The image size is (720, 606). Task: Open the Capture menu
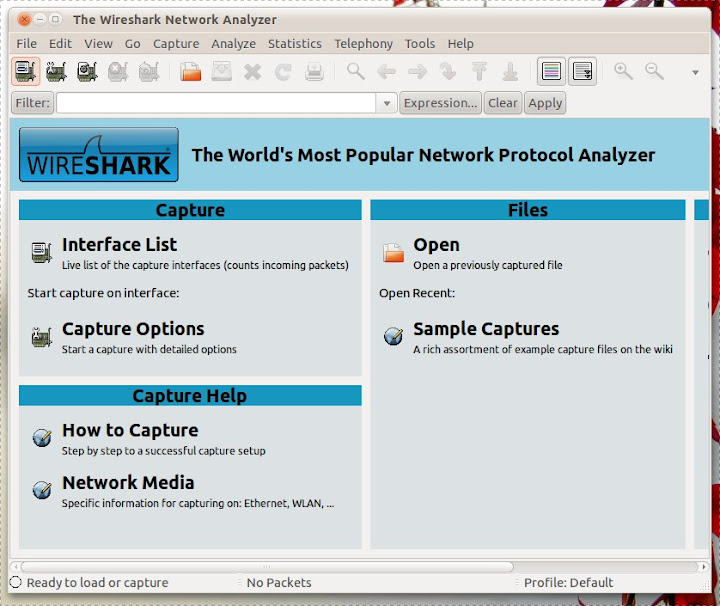(x=176, y=44)
